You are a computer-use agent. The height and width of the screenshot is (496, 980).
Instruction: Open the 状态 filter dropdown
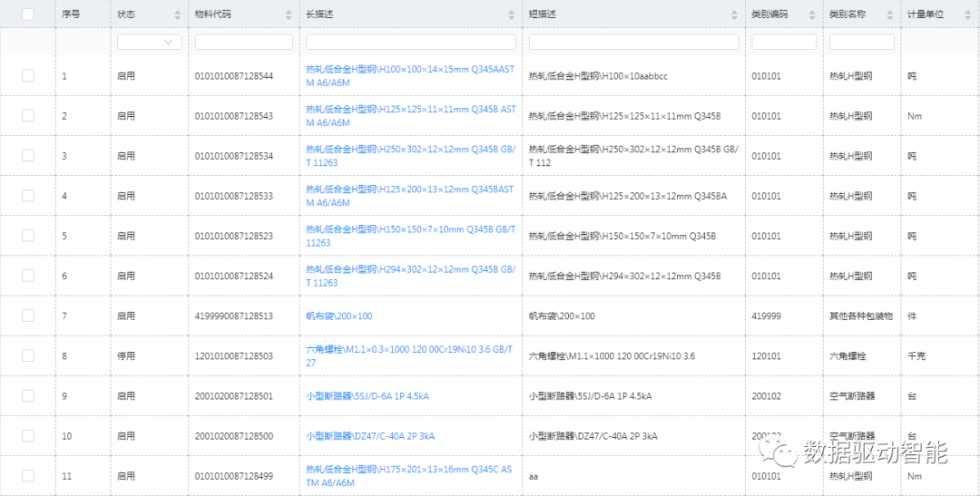coord(150,42)
